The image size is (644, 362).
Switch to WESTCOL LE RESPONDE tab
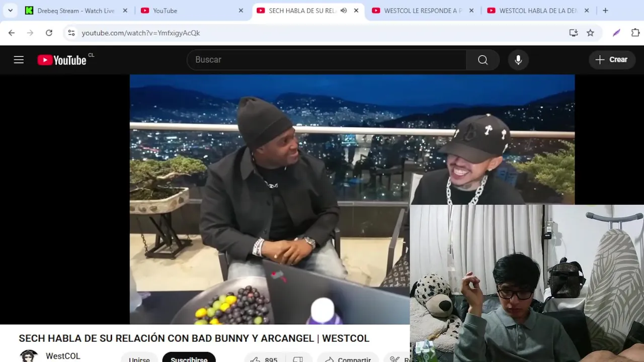pyautogui.click(x=417, y=11)
